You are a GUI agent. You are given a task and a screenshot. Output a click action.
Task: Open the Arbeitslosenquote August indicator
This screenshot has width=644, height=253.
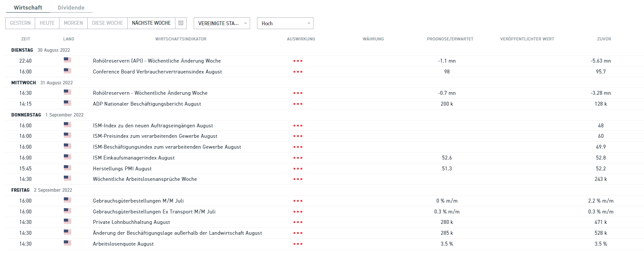123,244
